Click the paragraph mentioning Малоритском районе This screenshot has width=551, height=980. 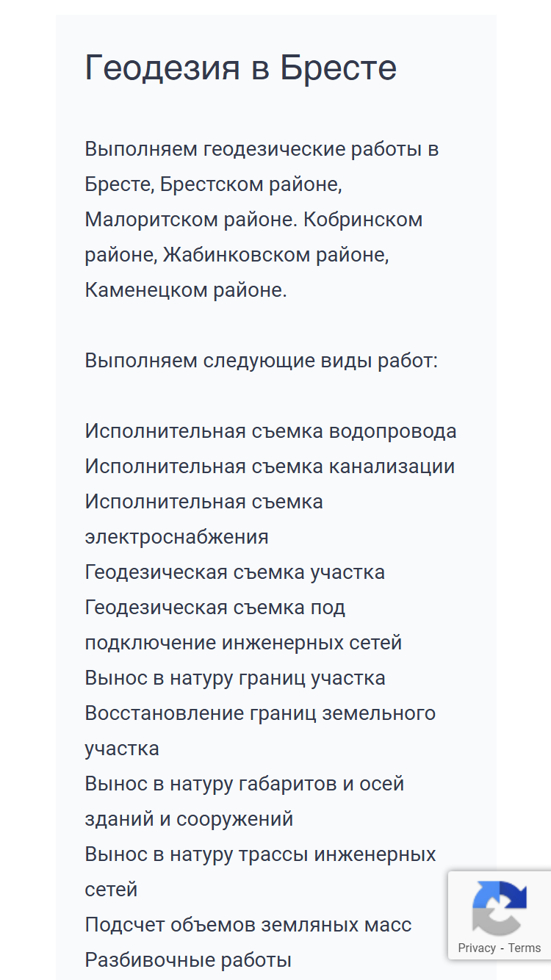(262, 220)
